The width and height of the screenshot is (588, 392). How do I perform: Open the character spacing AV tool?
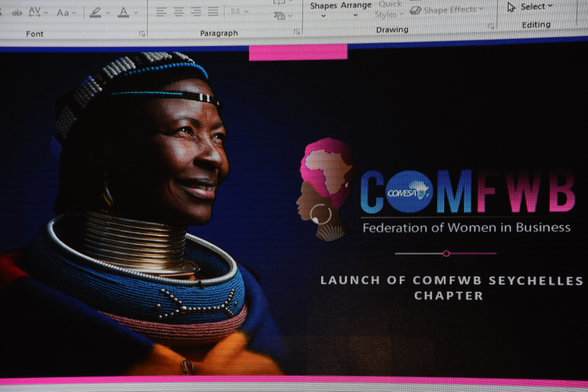coord(35,12)
